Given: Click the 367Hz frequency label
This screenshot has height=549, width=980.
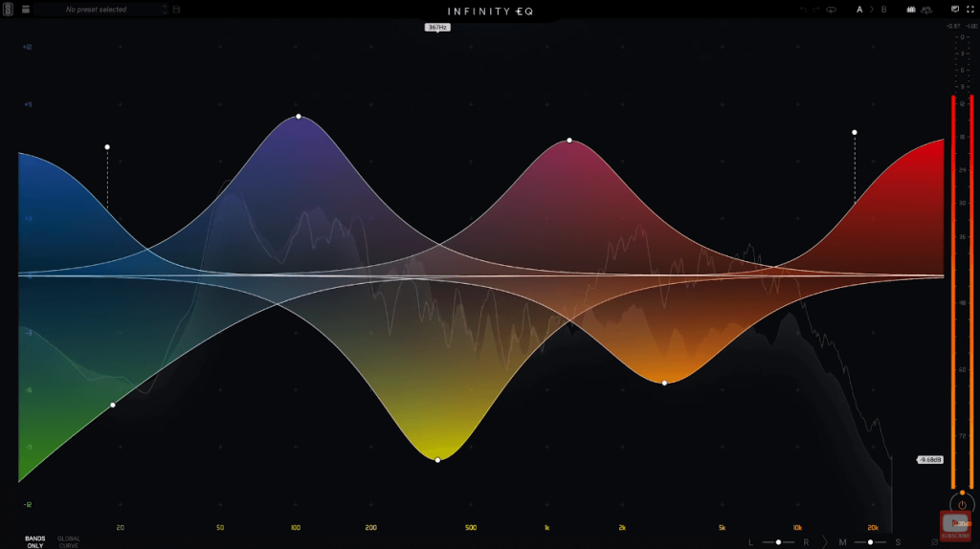Looking at the screenshot, I should [x=437, y=28].
